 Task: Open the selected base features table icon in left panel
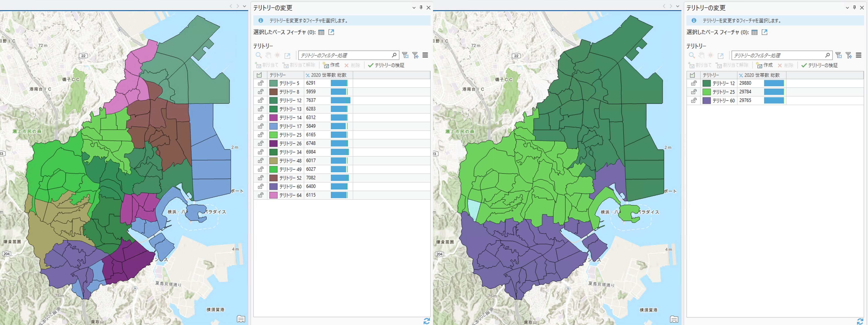[x=321, y=32]
